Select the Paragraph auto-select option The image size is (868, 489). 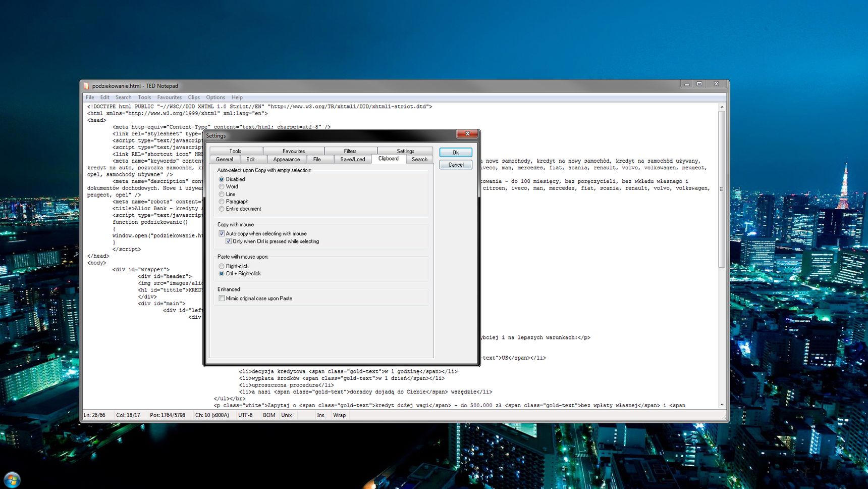(234, 202)
